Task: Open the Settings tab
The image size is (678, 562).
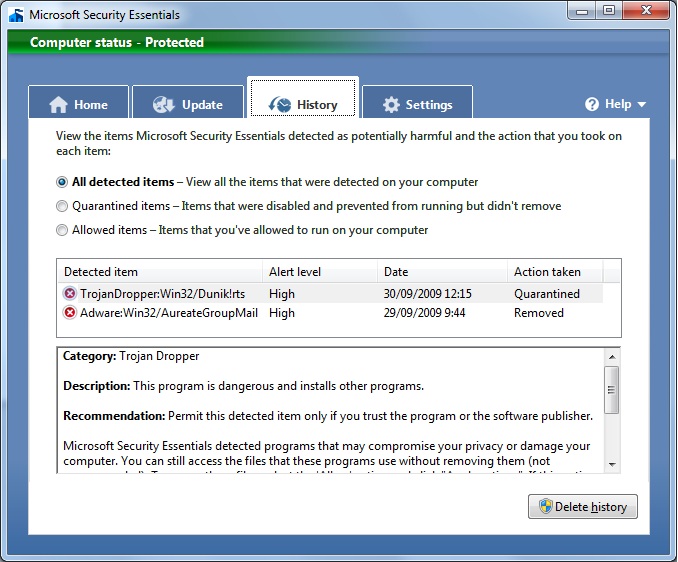Action: coord(417,102)
